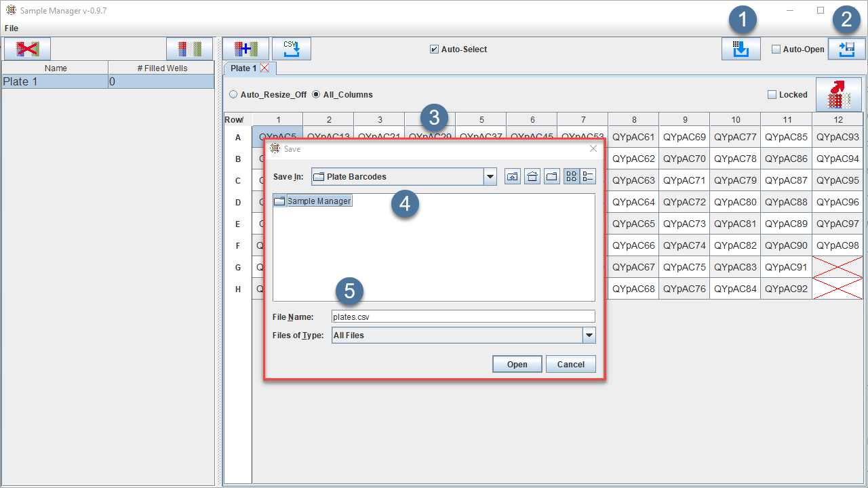Select well containing QYpAC5
868x488 pixels.
[277, 134]
